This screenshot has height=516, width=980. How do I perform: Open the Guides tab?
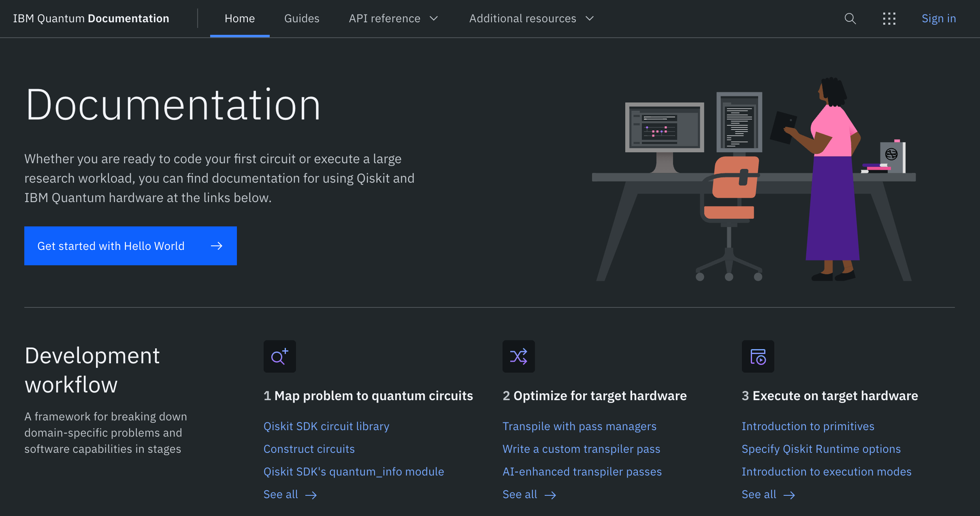[x=302, y=19]
